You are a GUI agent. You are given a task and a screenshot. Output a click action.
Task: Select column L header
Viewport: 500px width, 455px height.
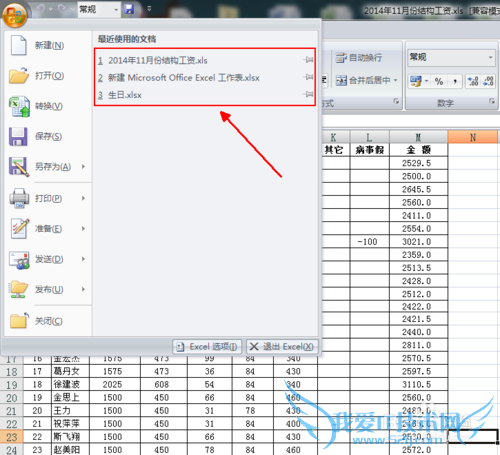tap(369, 137)
